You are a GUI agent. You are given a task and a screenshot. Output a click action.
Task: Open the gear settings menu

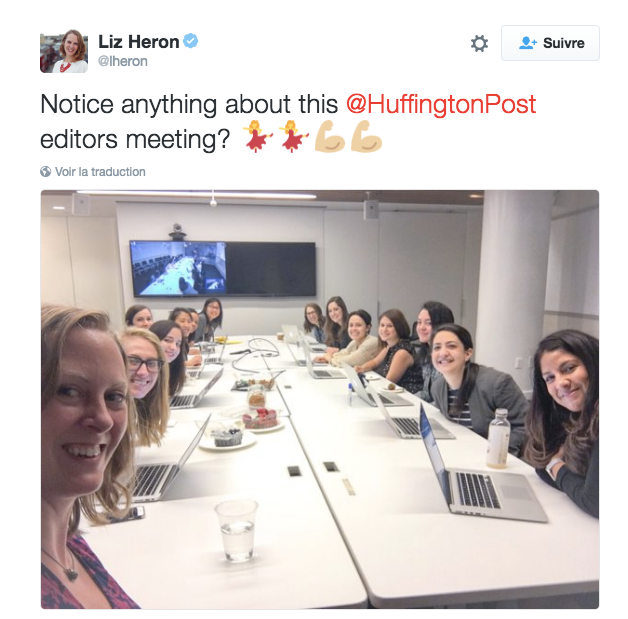point(479,43)
